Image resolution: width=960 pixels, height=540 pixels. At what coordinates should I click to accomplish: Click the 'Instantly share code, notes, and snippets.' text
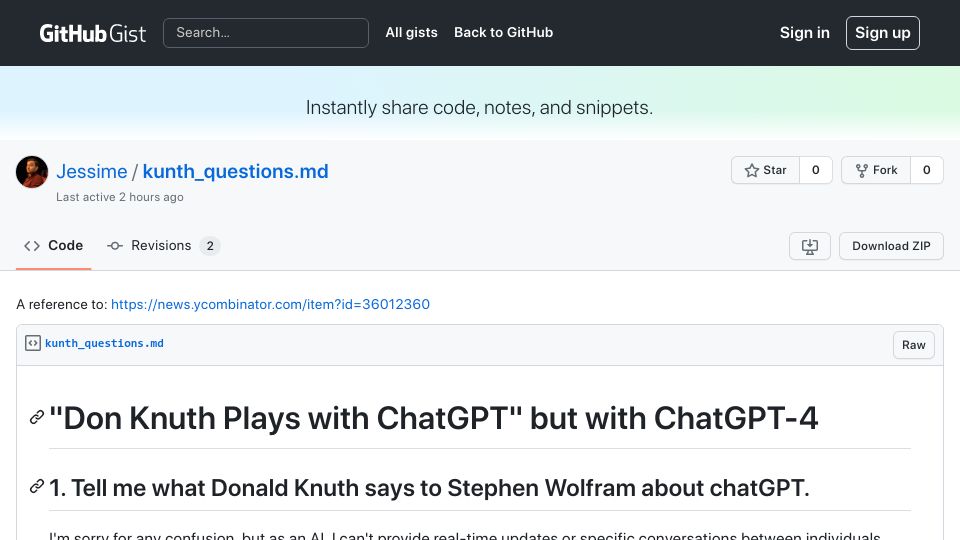479,108
